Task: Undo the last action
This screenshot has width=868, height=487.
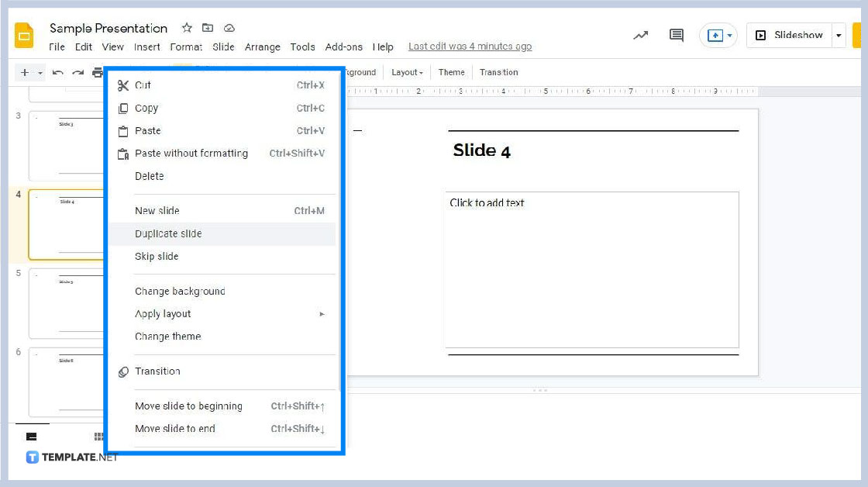Action: [x=57, y=72]
